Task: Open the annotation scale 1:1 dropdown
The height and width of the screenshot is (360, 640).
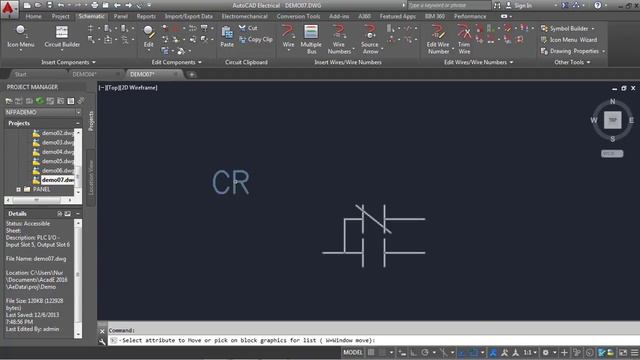Action: point(530,352)
